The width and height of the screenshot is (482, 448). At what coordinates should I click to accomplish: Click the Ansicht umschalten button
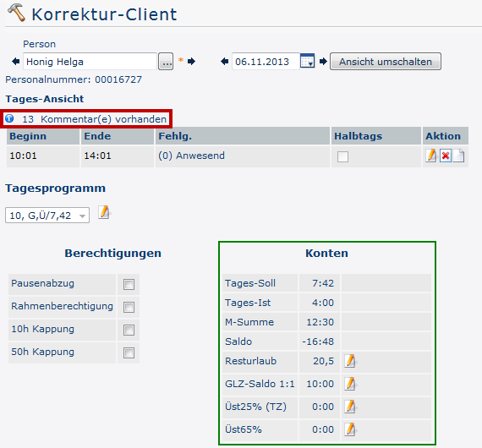tap(386, 62)
